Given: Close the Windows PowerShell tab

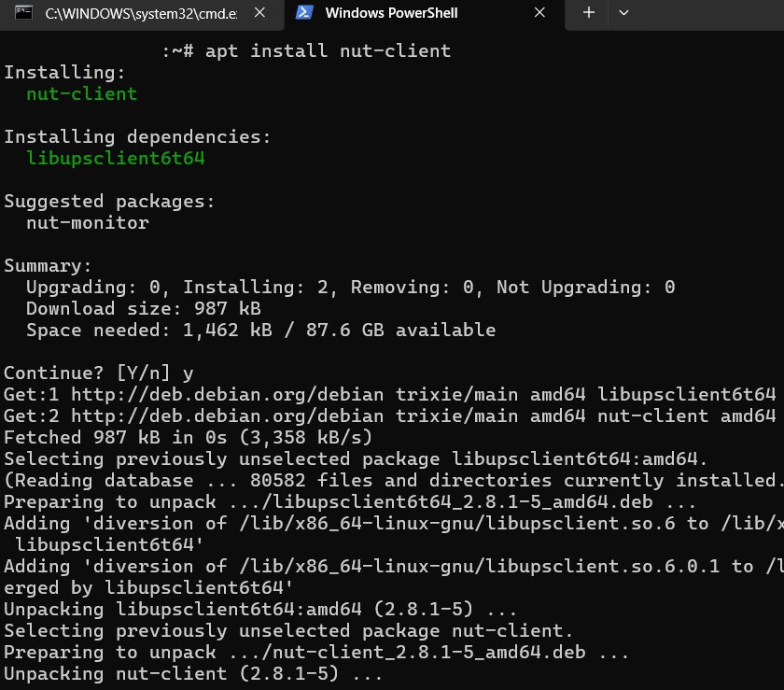Looking at the screenshot, I should (x=539, y=14).
